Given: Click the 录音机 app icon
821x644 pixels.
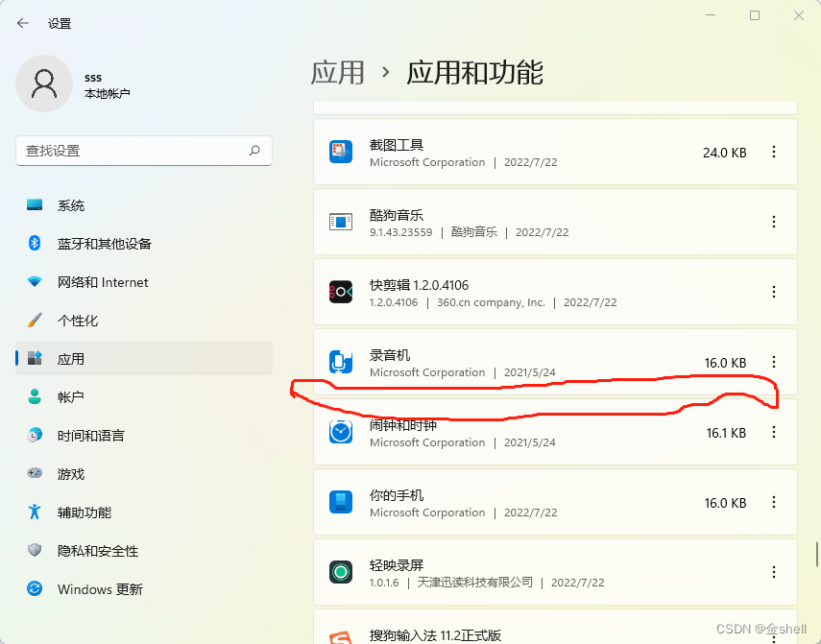Looking at the screenshot, I should point(341,362).
